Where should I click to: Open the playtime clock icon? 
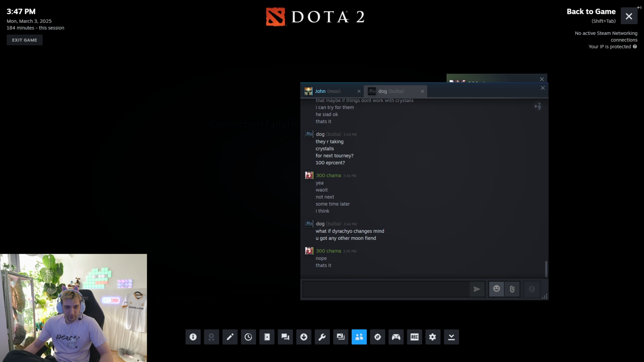(248, 337)
